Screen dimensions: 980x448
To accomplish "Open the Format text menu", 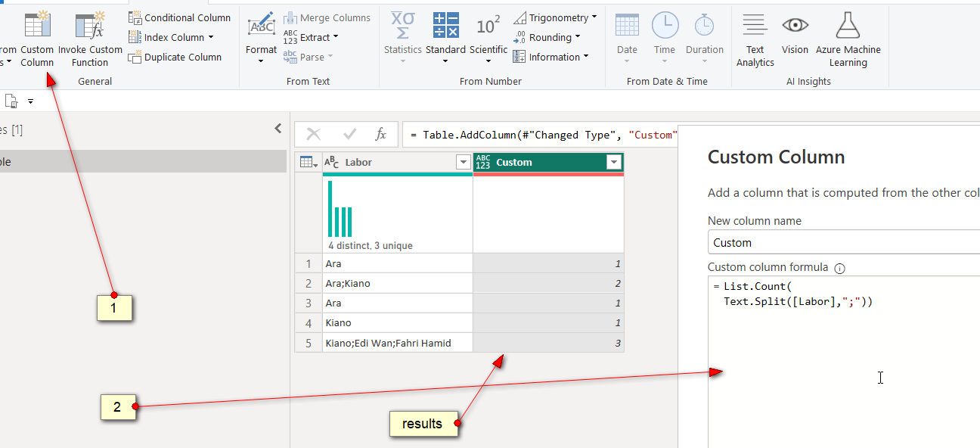I will [261, 38].
